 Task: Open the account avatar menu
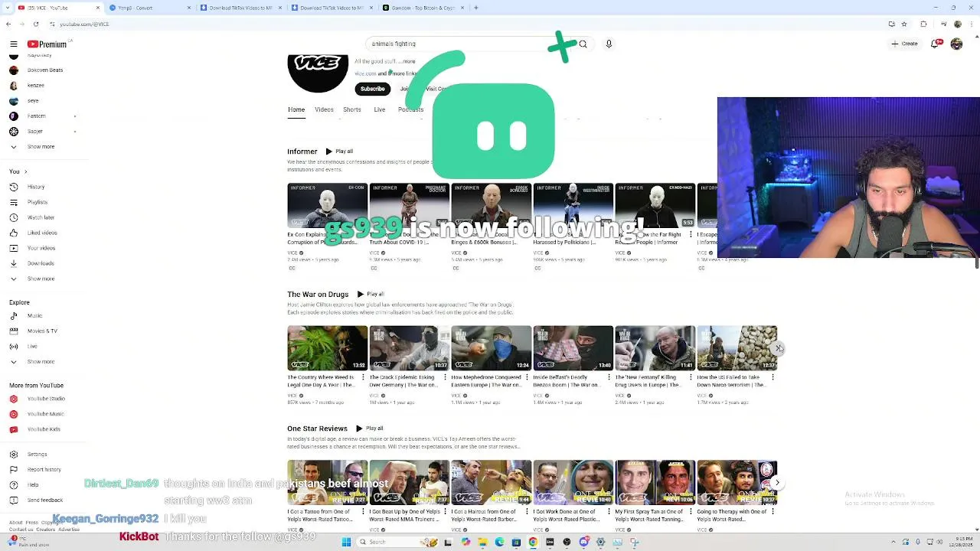[956, 44]
